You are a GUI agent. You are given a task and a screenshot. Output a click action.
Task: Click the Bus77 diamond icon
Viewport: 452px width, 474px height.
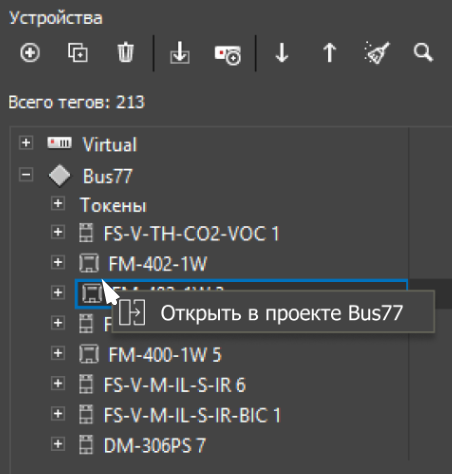pyautogui.click(x=59, y=175)
